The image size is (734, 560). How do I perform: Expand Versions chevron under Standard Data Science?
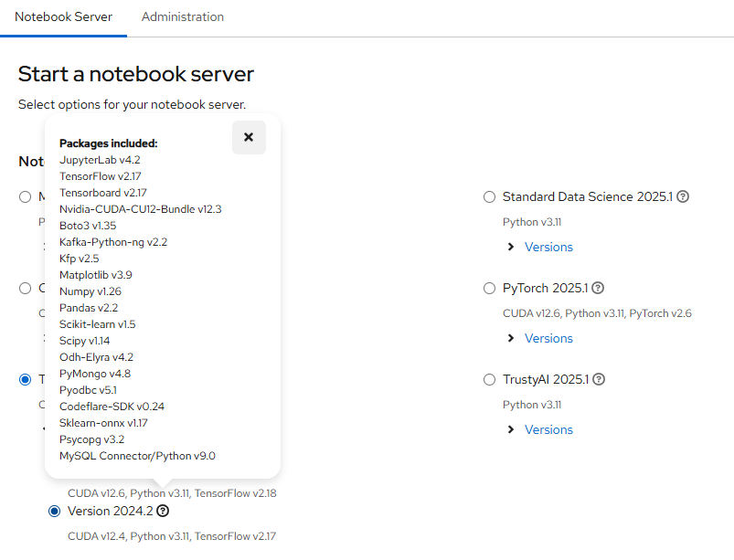click(x=511, y=247)
